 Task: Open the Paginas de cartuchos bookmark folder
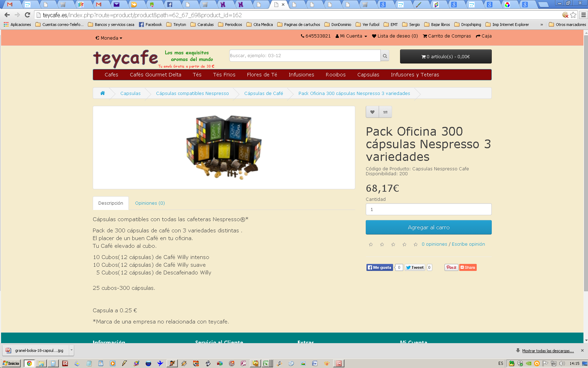click(299, 25)
